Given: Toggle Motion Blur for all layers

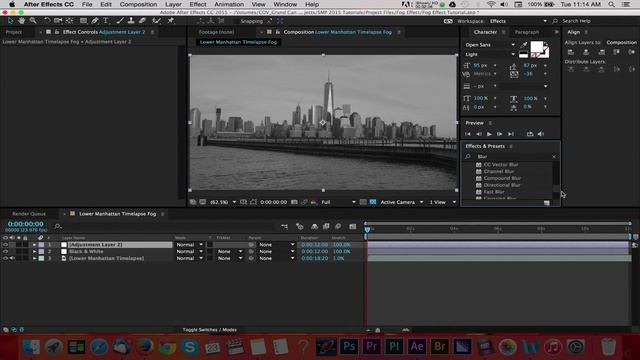Looking at the screenshot, I should [338, 226].
